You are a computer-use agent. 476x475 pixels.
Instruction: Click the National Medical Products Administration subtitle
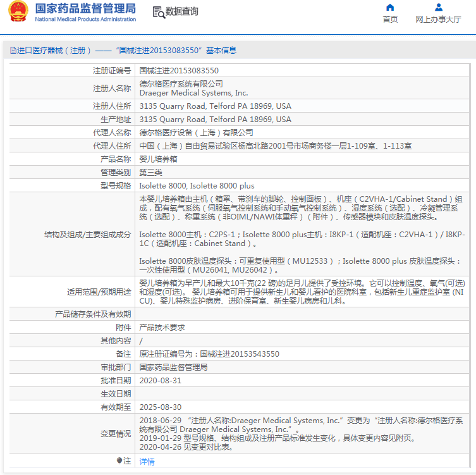85,20
